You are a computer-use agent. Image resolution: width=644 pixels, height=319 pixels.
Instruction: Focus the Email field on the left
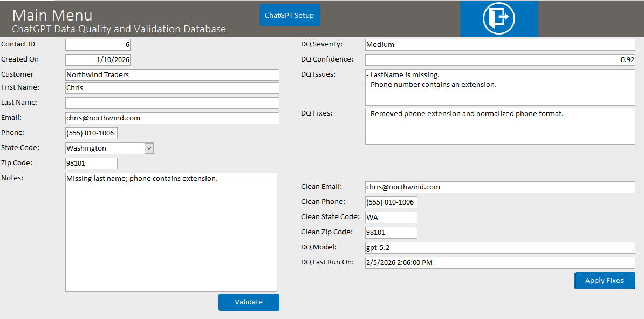tap(172, 118)
